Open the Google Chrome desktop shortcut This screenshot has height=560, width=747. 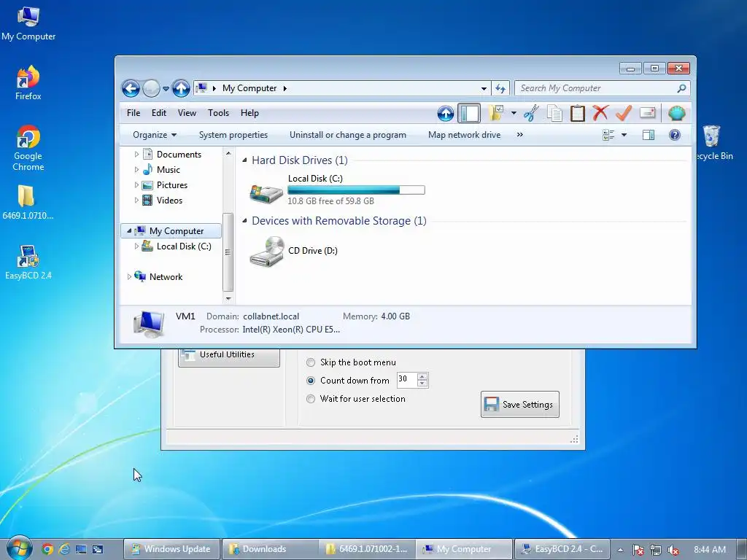(28, 148)
